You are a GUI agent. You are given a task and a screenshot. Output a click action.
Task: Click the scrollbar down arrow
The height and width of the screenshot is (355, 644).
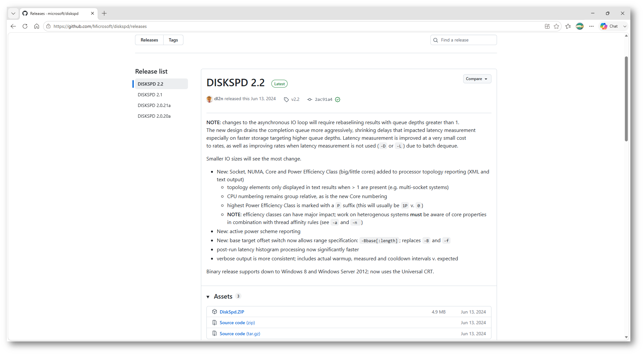[626, 337]
